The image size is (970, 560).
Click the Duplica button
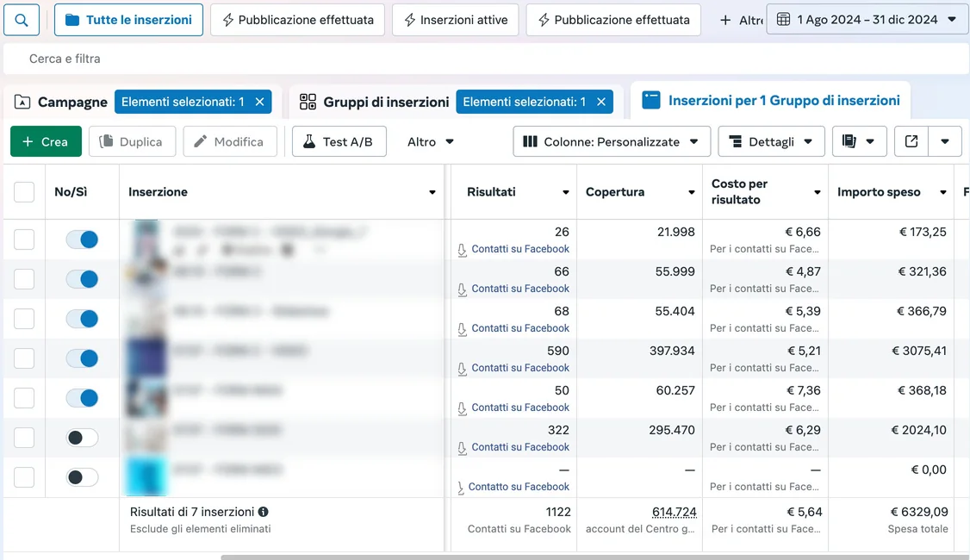[x=133, y=141]
